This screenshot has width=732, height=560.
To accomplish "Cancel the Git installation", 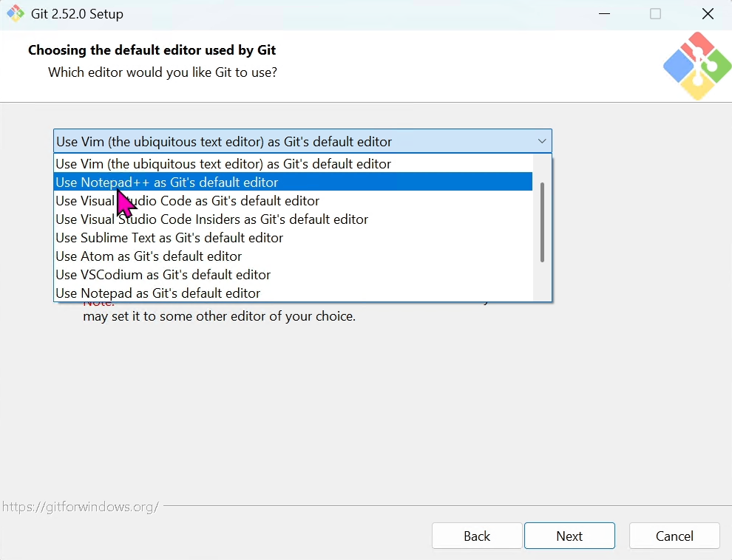I will coord(674,536).
